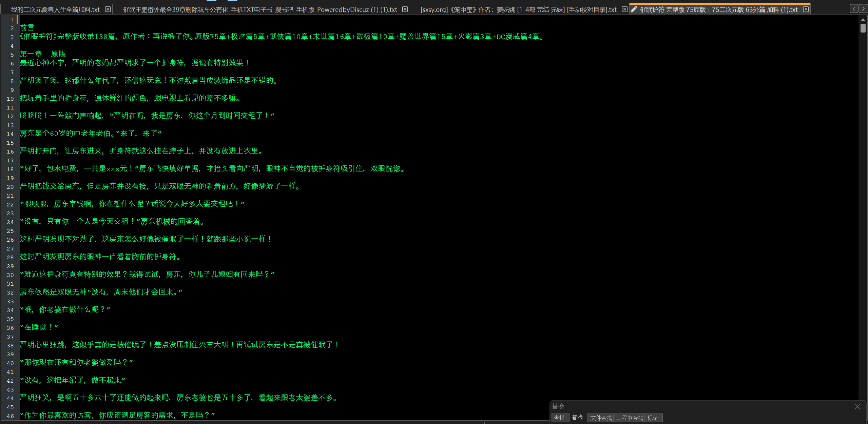Click the scrollbar up arrow
This screenshot has height=424, width=868.
coord(863,20)
